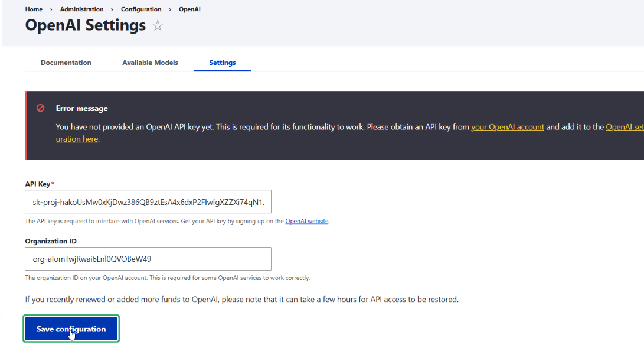644x348 pixels.
Task: Go to Home in the breadcrumb
Action: 34,9
